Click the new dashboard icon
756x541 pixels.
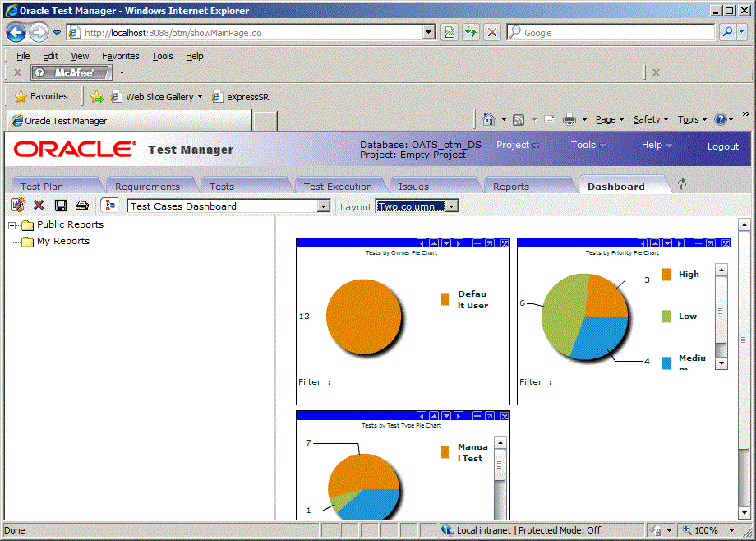[x=17, y=205]
